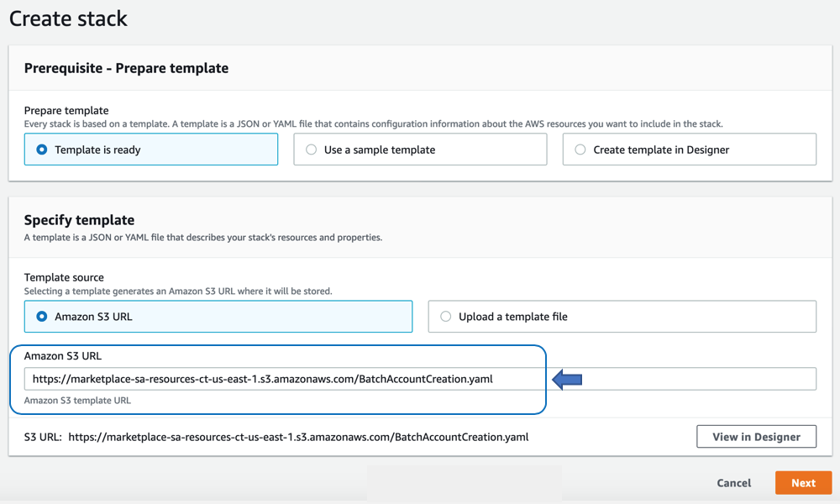Image resolution: width=840 pixels, height=504 pixels.
Task: Click the empty radio circle beside Upload a template file
Action: tap(447, 317)
